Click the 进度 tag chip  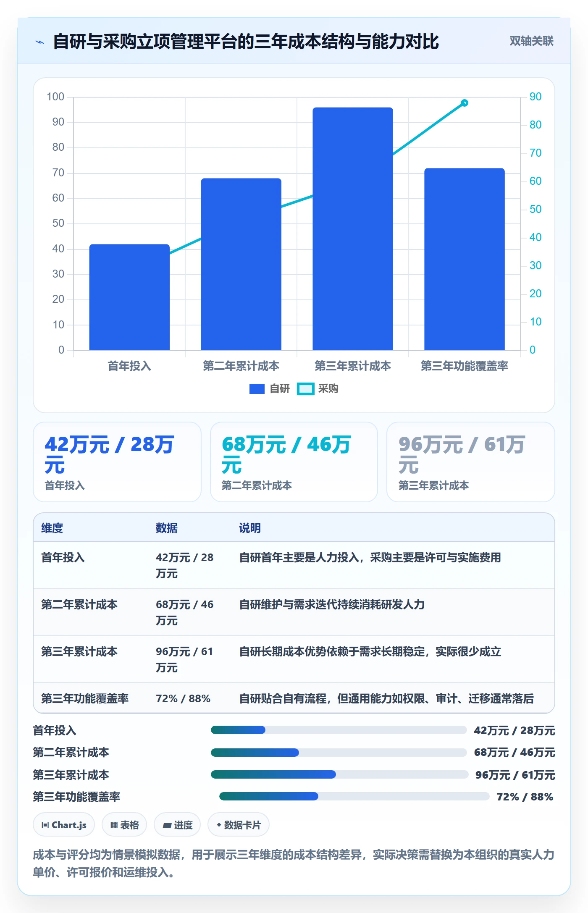click(177, 825)
